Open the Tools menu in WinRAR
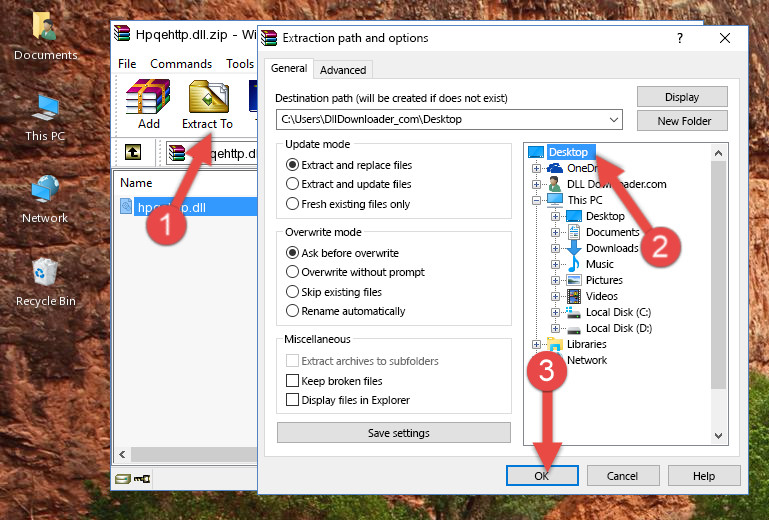 [x=240, y=64]
